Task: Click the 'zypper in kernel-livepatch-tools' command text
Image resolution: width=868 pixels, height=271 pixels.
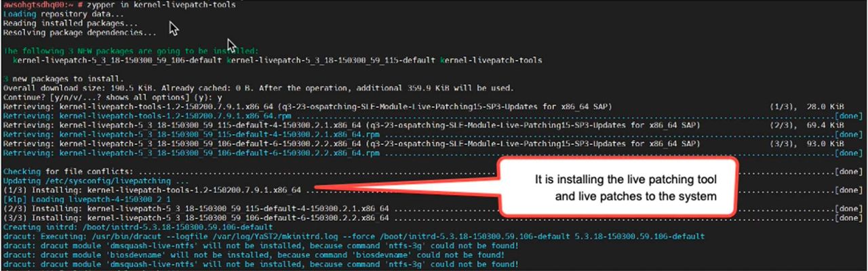Action: click(x=161, y=5)
